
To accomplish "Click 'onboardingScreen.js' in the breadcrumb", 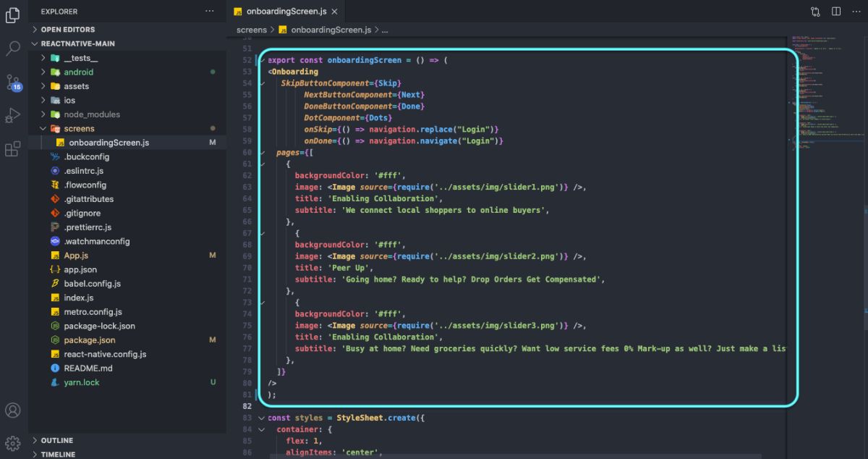I will (331, 30).
